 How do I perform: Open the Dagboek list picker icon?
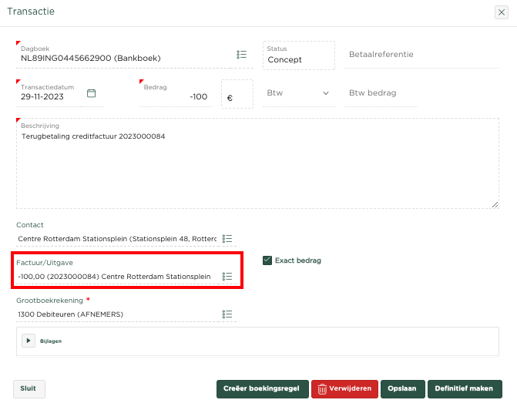point(241,55)
